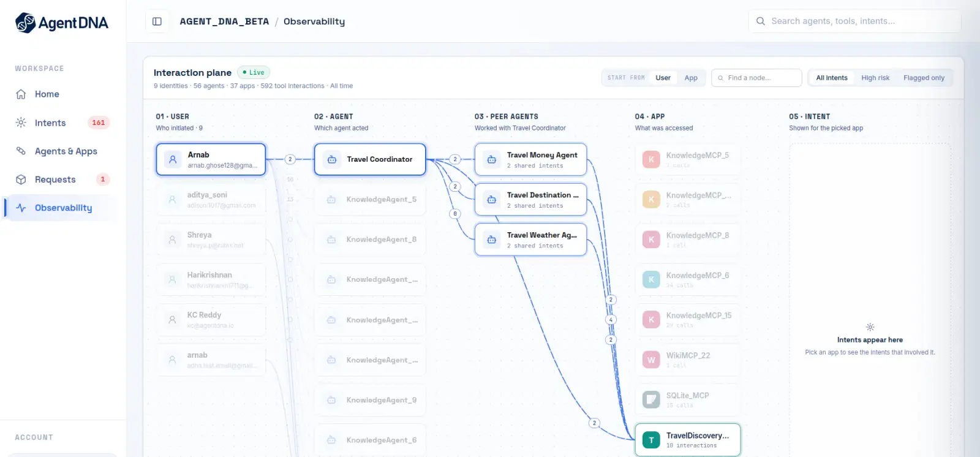Click the search magnifier icon
The height and width of the screenshot is (457, 980).
[x=761, y=21]
